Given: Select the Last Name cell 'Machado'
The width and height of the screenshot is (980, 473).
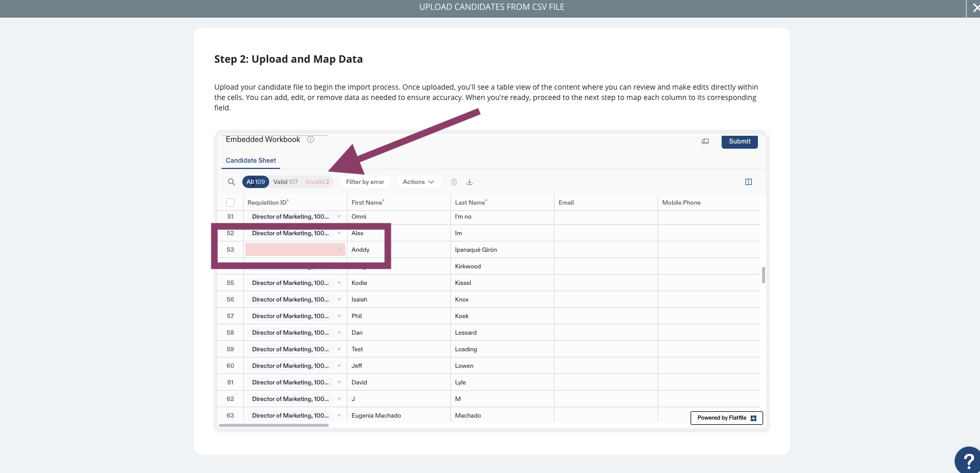Looking at the screenshot, I should click(x=502, y=415).
